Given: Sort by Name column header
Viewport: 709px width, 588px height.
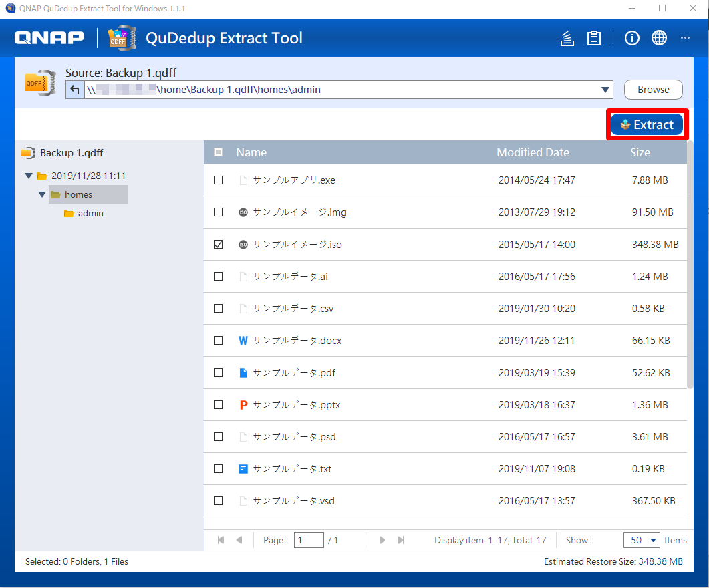Looking at the screenshot, I should (251, 152).
